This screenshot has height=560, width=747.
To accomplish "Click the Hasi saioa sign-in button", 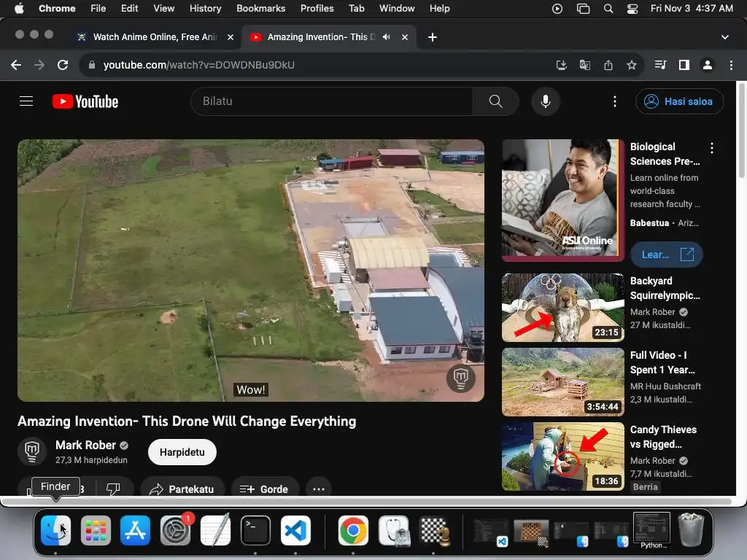I will pos(679,101).
